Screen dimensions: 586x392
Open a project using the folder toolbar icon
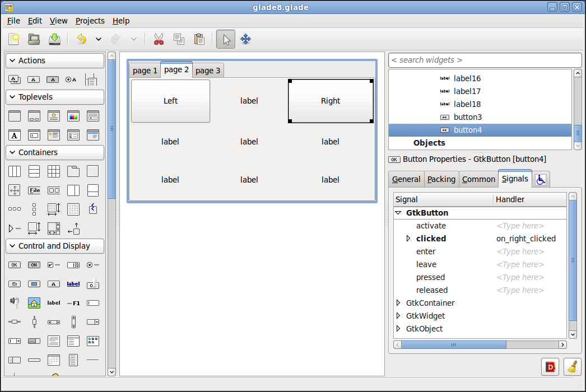(x=34, y=39)
